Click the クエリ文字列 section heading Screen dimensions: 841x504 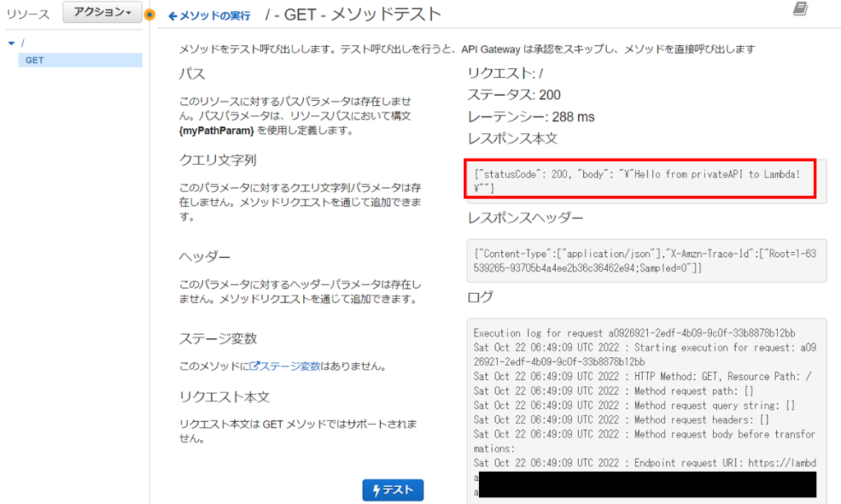click(x=218, y=160)
